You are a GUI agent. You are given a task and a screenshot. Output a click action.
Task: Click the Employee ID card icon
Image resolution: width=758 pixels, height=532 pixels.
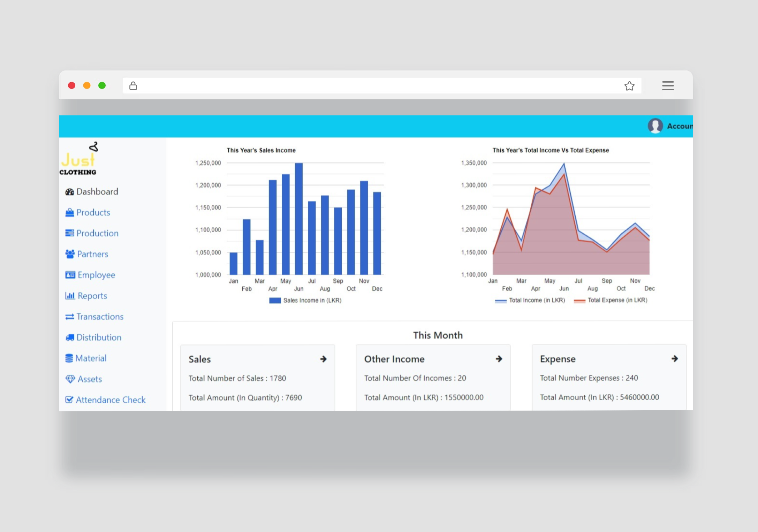[x=70, y=275]
